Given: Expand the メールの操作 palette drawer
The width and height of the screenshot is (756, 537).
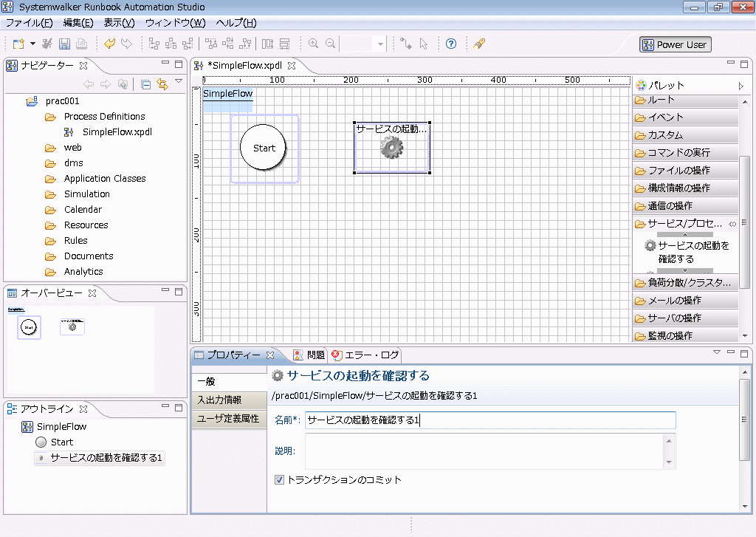Looking at the screenshot, I should point(685,301).
